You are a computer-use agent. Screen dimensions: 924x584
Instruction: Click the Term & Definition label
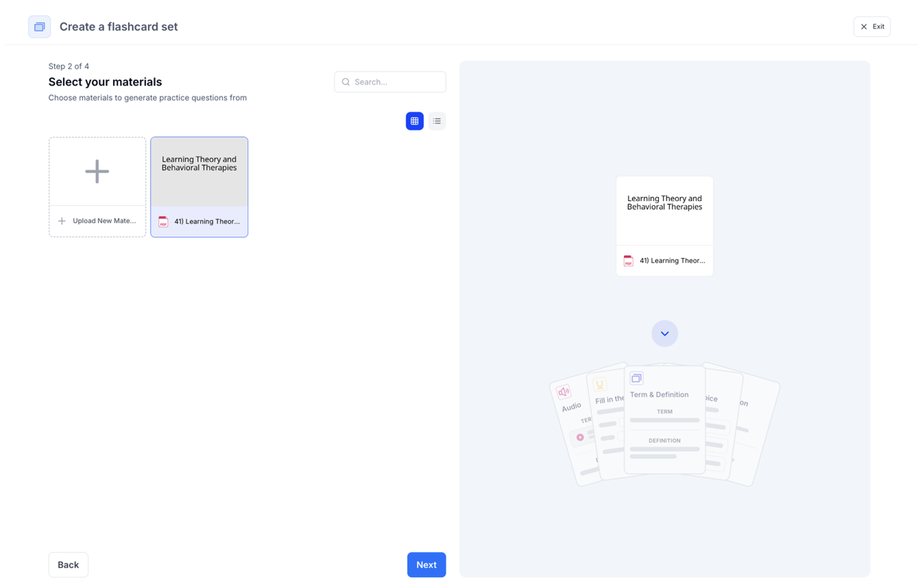coord(659,395)
